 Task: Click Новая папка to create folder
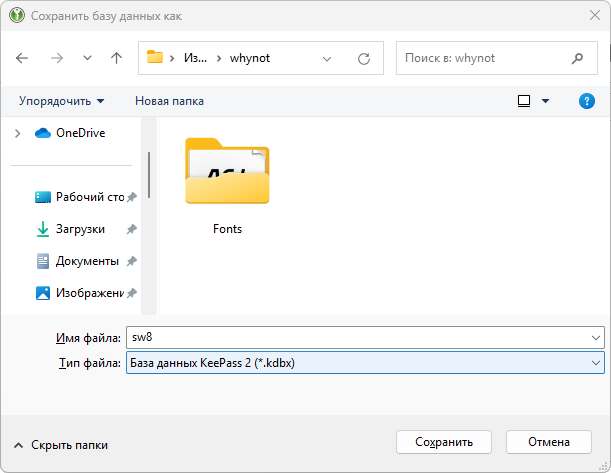[169, 101]
